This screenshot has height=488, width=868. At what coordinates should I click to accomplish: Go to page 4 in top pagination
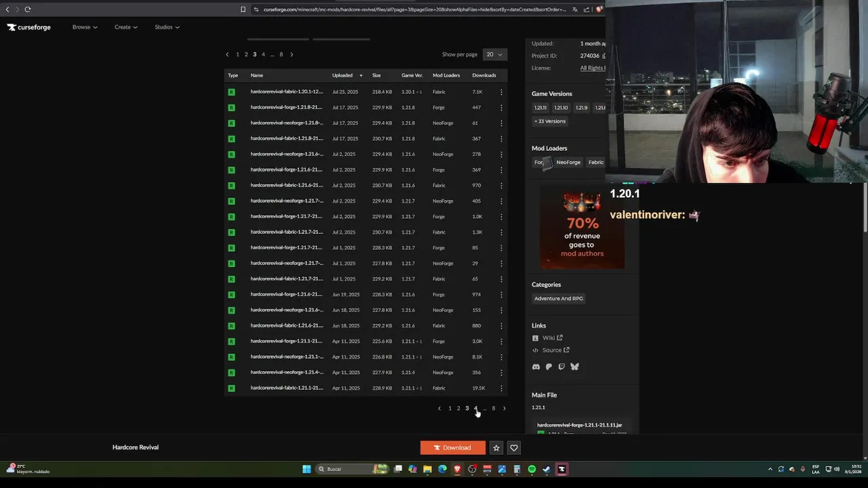(263, 54)
